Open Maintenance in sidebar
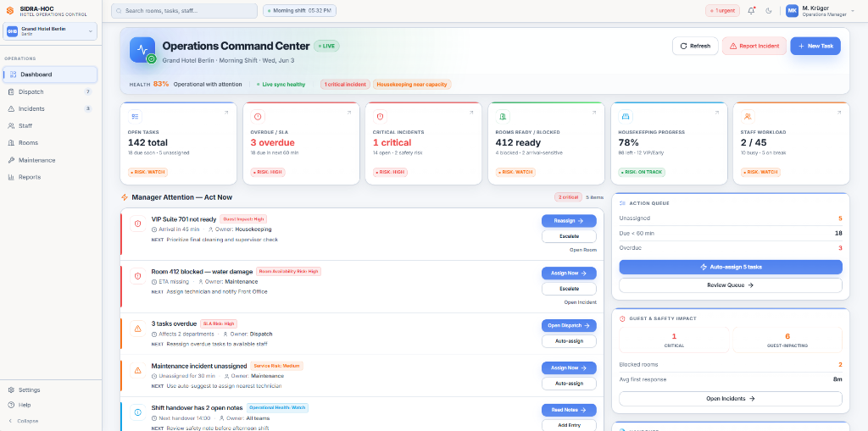 [x=50, y=160]
